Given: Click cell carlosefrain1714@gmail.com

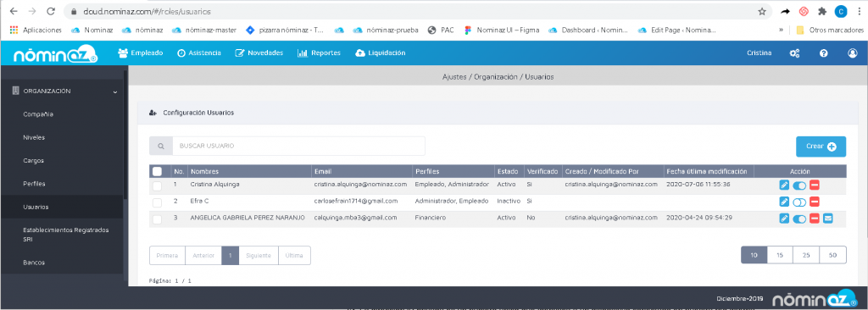Looking at the screenshot, I should pos(356,201).
